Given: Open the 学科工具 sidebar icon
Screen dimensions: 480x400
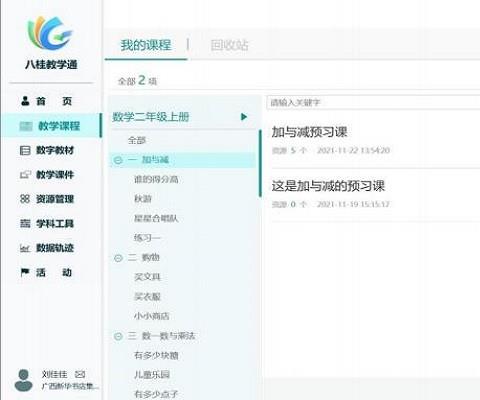Looking at the screenshot, I should coord(25,223).
